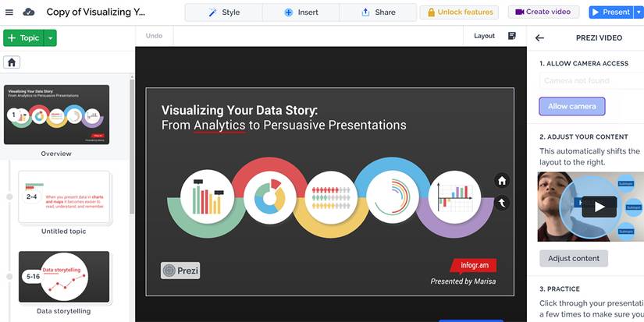644x322 pixels.
Task: Play the Prezi Video tutorial clip
Action: coord(599,207)
